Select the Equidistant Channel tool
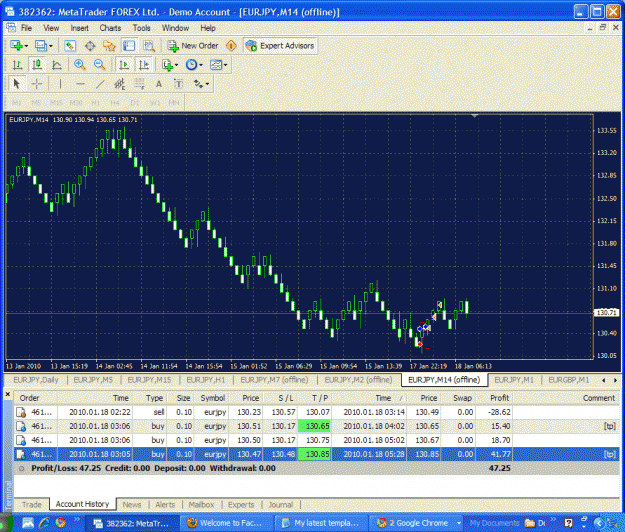Screen dimensions: 625x532 [x=119, y=84]
